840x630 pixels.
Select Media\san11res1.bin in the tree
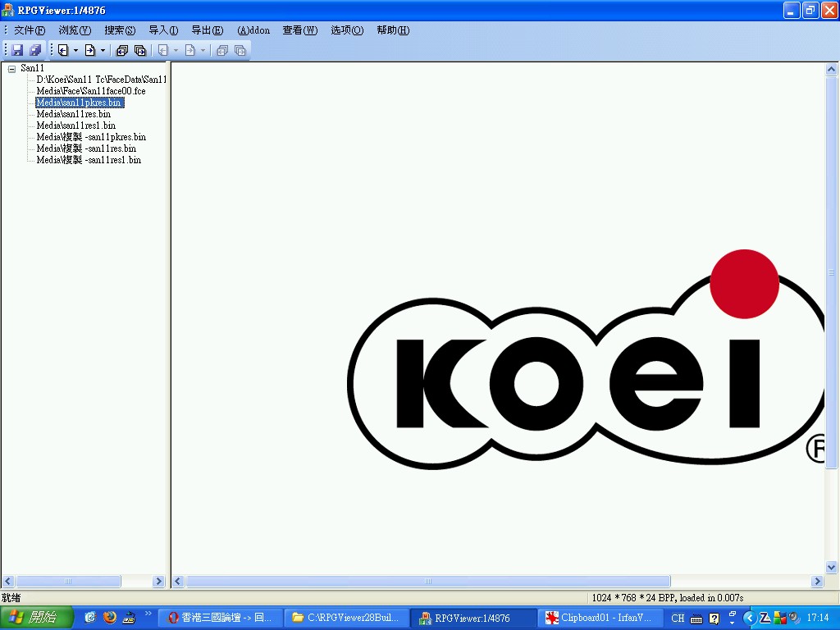(x=76, y=126)
